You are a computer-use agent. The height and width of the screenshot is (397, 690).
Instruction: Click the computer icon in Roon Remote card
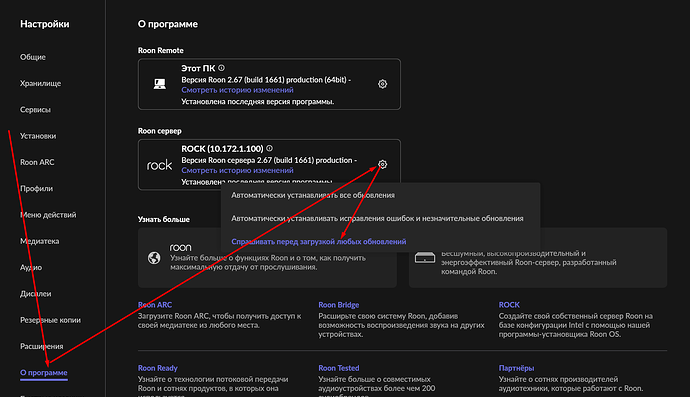pyautogui.click(x=160, y=84)
